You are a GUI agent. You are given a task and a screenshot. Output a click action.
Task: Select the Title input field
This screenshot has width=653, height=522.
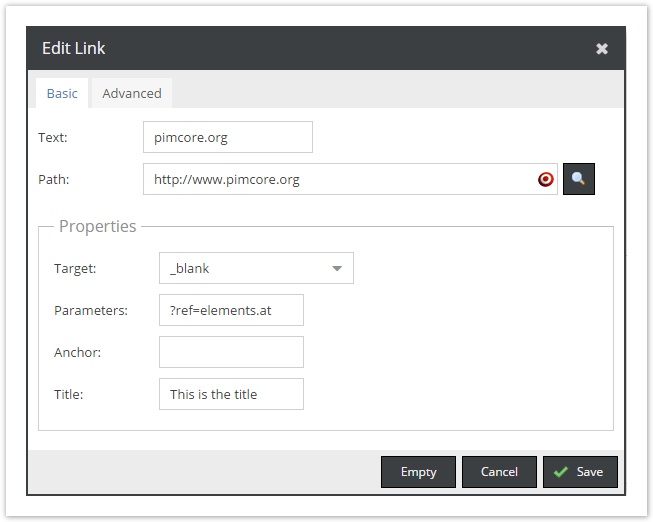231,394
